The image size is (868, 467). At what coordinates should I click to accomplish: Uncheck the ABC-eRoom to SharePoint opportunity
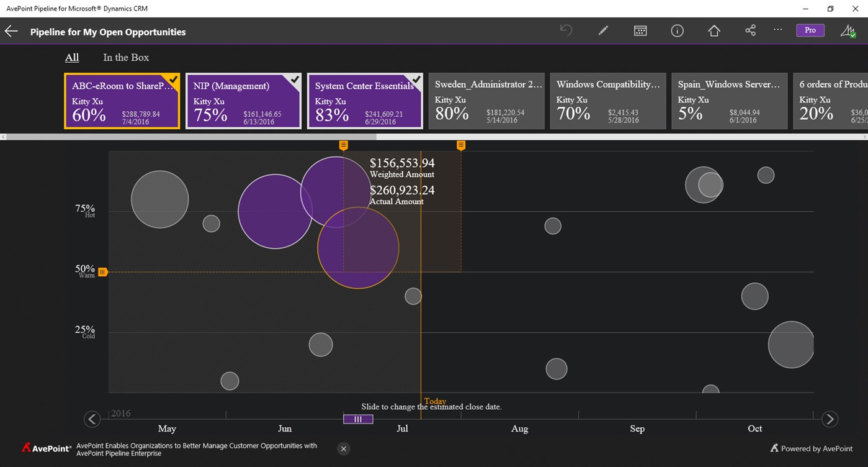(172, 80)
